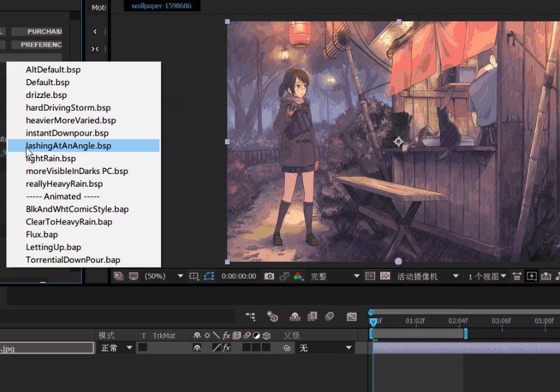Click the collapse transformations sun header icon

click(x=207, y=336)
